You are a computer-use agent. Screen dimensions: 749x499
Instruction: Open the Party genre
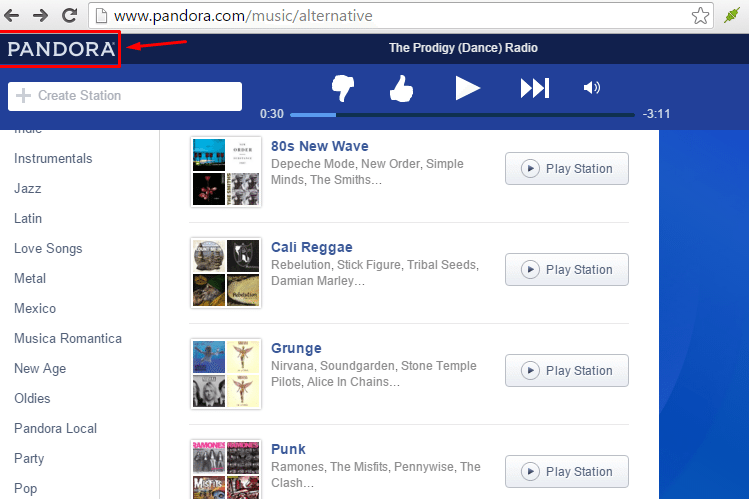(x=29, y=458)
